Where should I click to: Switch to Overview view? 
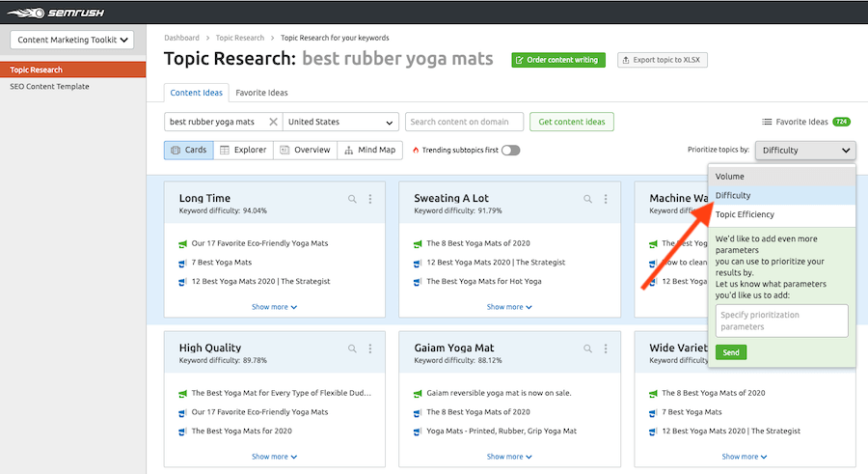click(x=305, y=151)
